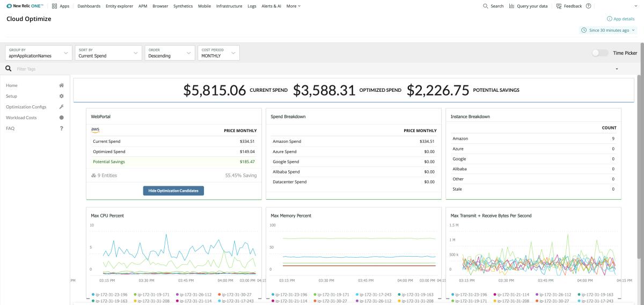The image size is (644, 305).
Task: Open Logs in top navigation
Action: 252,6
